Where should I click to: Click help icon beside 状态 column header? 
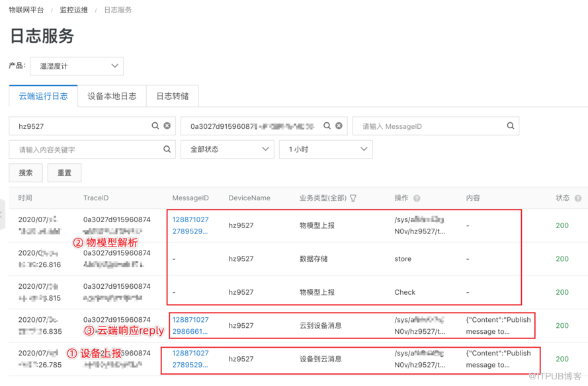pyautogui.click(x=578, y=198)
